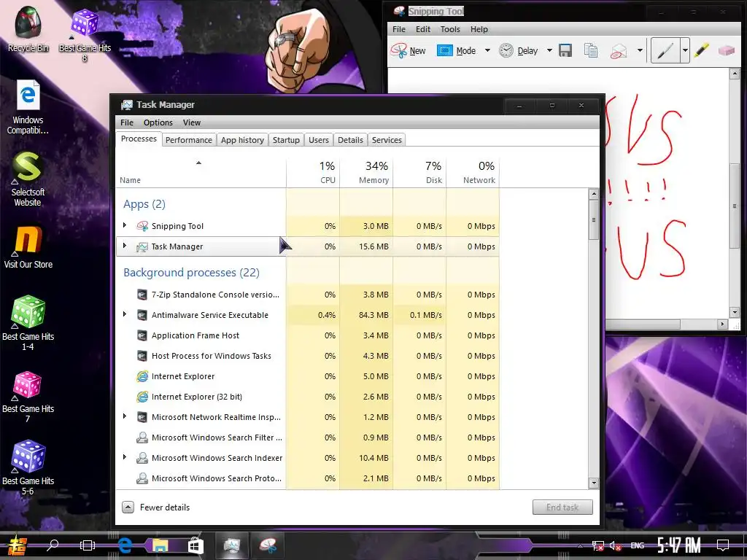Image resolution: width=747 pixels, height=560 pixels.
Task: Select the Eraser tool in Snipping Tool
Action: pyautogui.click(x=727, y=50)
